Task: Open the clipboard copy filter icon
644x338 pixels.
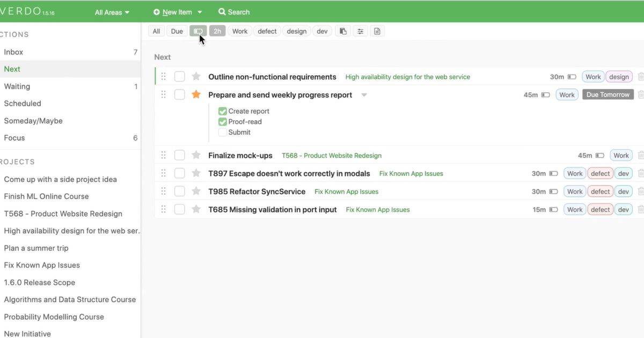Action: [343, 31]
